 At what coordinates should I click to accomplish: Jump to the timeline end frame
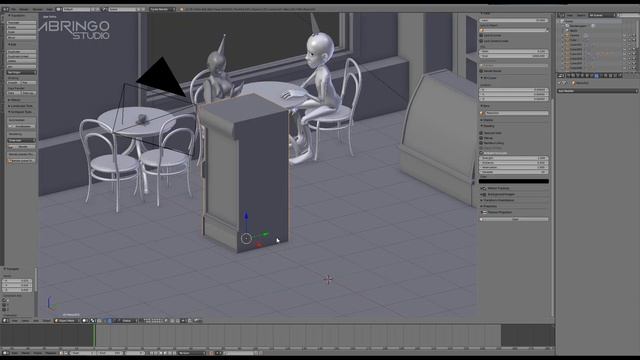point(173,353)
